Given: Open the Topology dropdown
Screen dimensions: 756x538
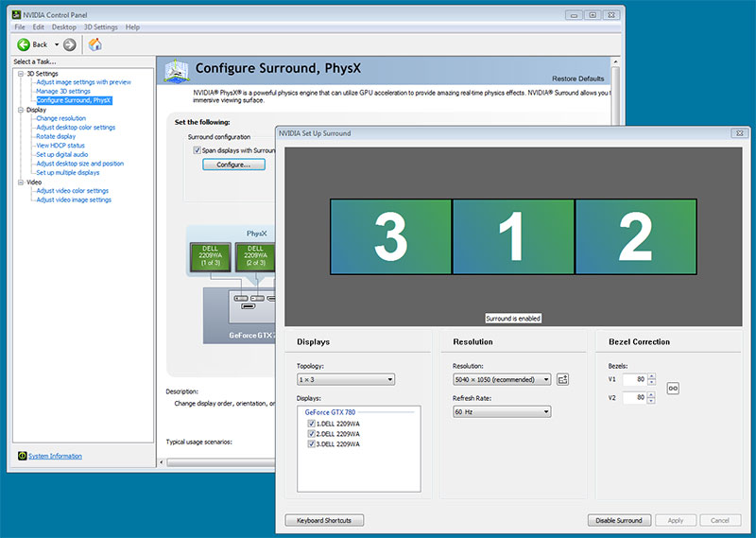Looking at the screenshot, I should 345,379.
